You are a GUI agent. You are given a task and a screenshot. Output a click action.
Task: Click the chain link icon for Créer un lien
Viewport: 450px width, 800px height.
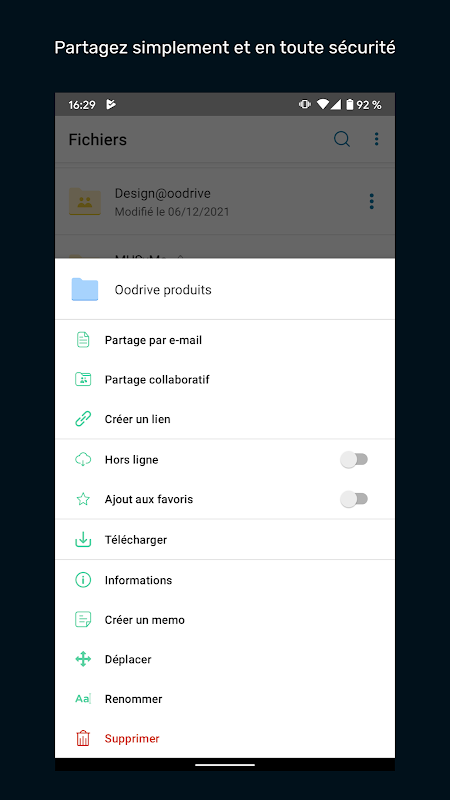tap(83, 419)
